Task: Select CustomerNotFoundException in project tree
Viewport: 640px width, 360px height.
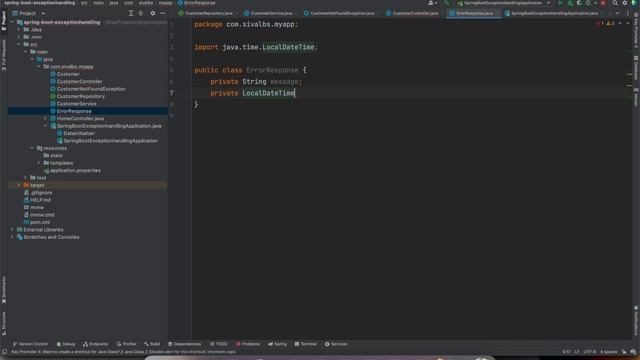Action: coord(91,89)
